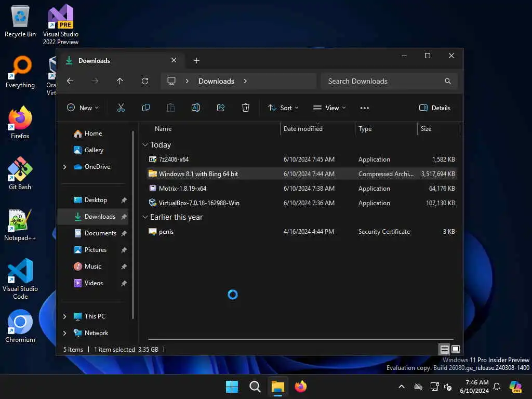Open the View dropdown
The width and height of the screenshot is (532, 399).
329,108
